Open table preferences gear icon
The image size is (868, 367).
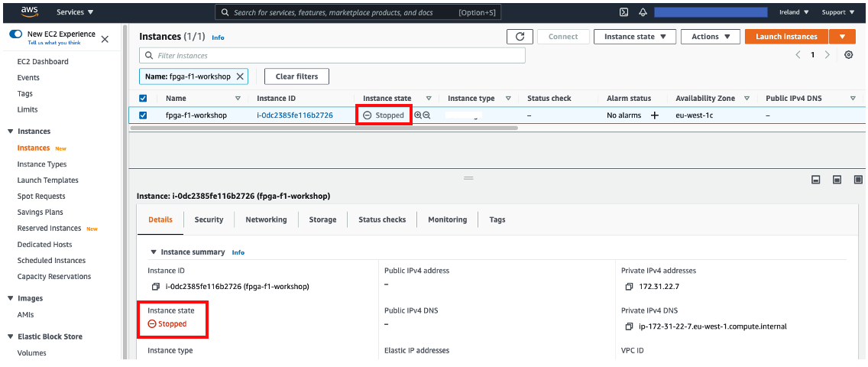(x=848, y=55)
